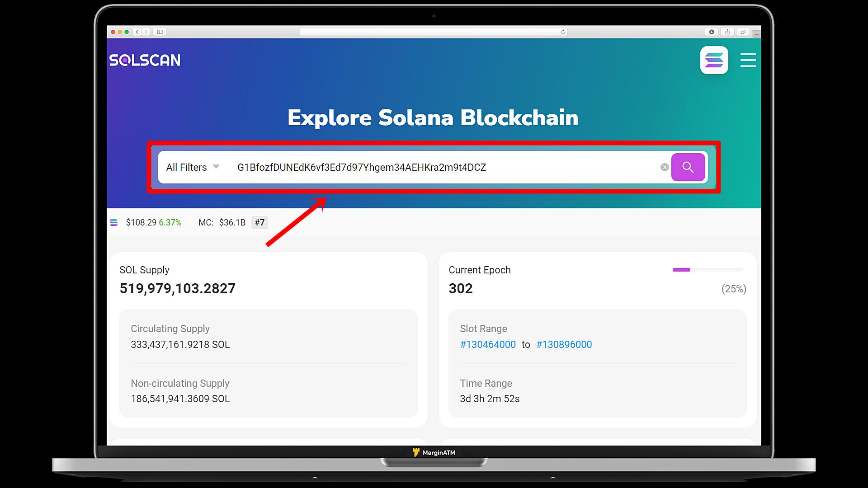The height and width of the screenshot is (488, 868).
Task: Reload page via browser refresh icon
Action: [x=563, y=32]
